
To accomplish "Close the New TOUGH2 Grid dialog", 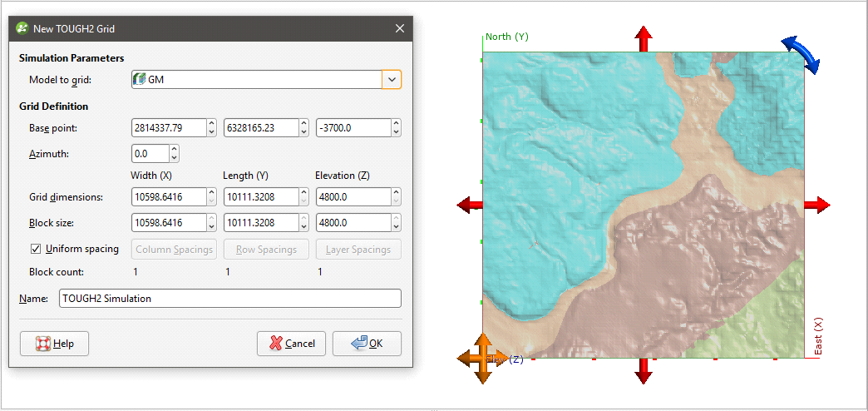I will [x=400, y=28].
